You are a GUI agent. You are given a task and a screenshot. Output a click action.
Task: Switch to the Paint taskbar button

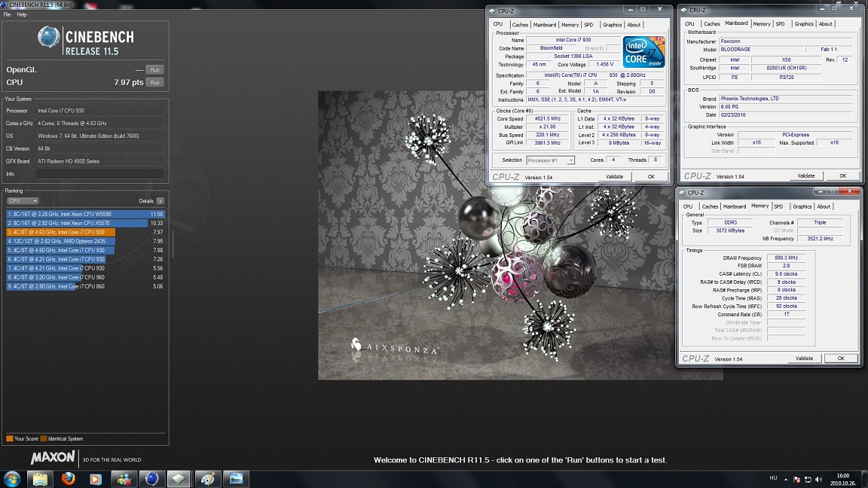click(208, 479)
